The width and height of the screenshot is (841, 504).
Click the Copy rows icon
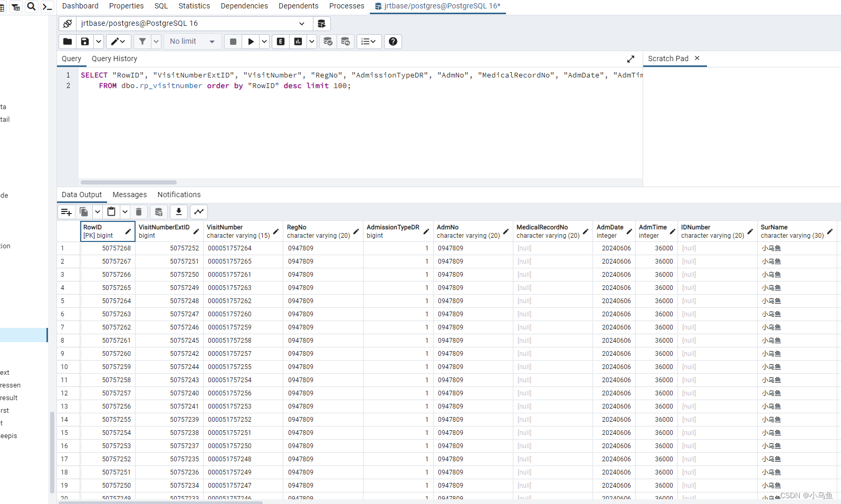pos(84,212)
